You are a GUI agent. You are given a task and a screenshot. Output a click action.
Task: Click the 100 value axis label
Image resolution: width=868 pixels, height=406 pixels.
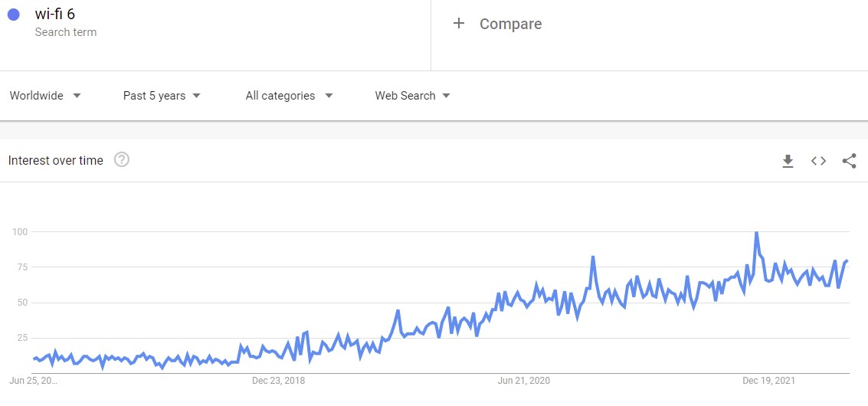coord(20,231)
